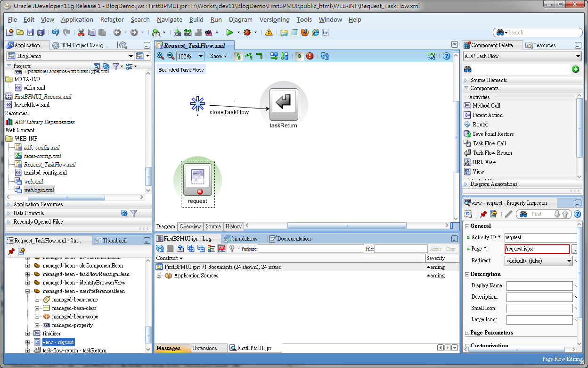Screen dimensions: 588x368
Task: Click the Undo arrow icon
Action: point(56,33)
